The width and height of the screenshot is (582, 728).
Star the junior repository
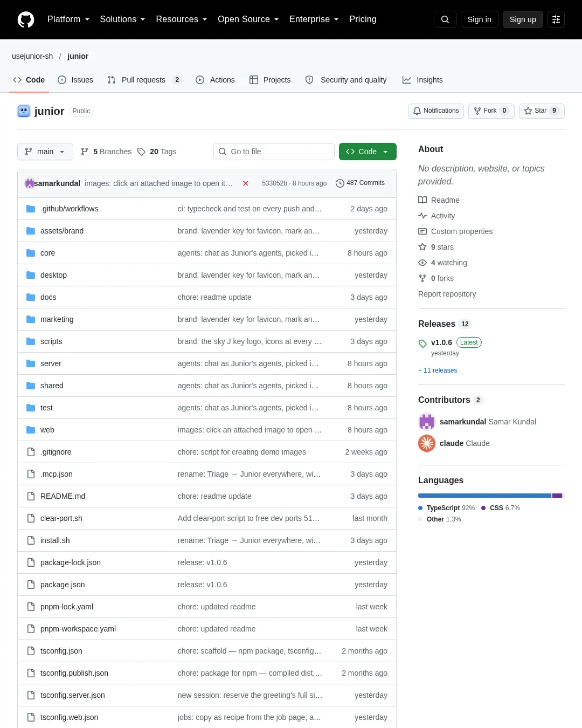[542, 111]
